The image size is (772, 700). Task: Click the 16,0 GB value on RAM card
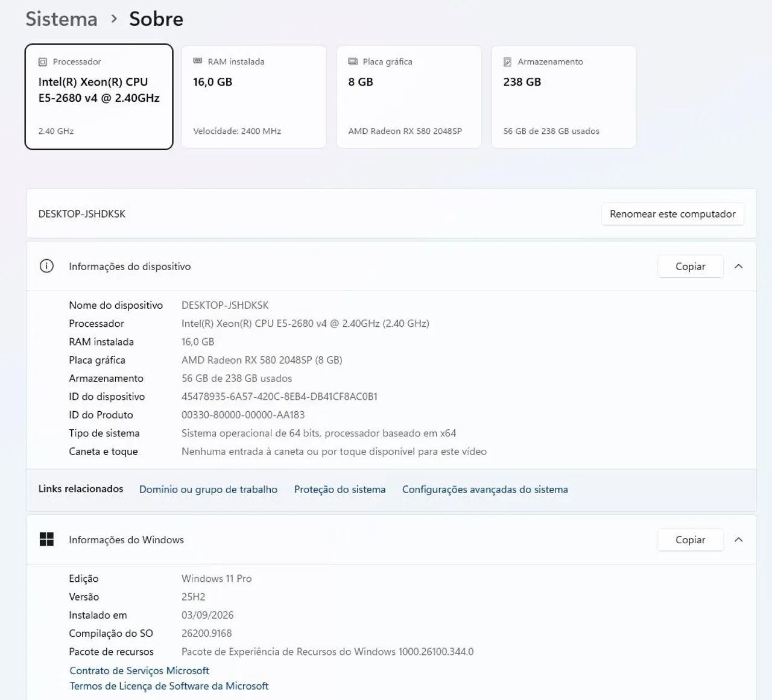click(x=213, y=82)
